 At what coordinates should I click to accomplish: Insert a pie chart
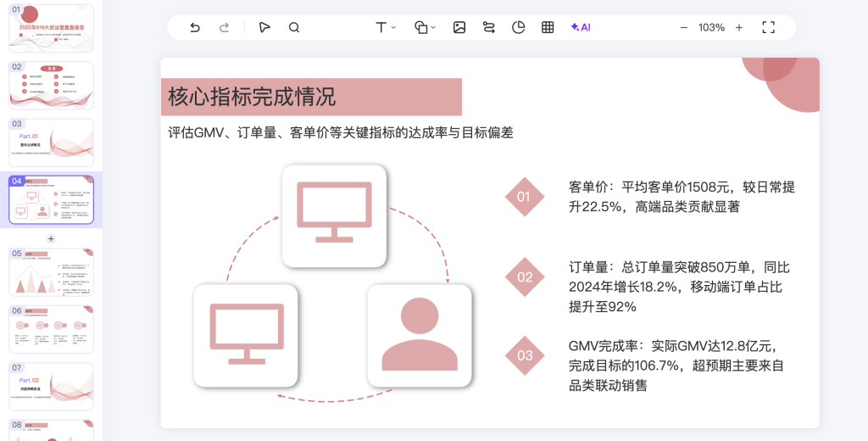click(519, 27)
